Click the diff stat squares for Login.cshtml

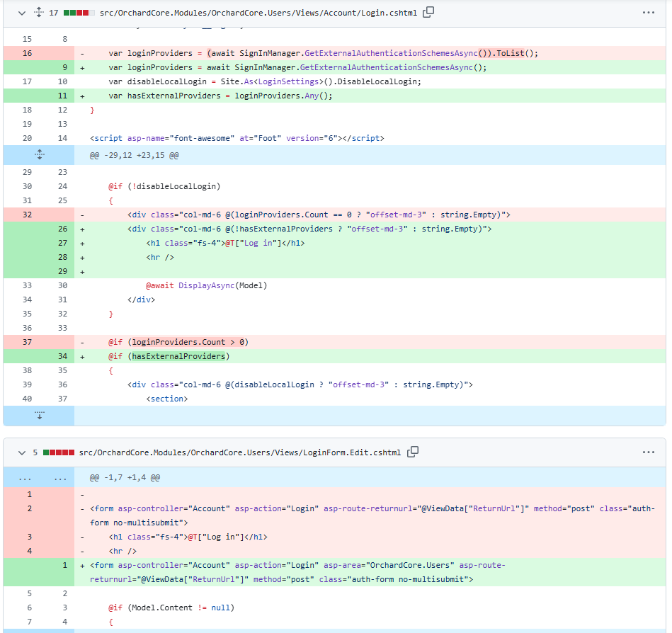pyautogui.click(x=79, y=13)
